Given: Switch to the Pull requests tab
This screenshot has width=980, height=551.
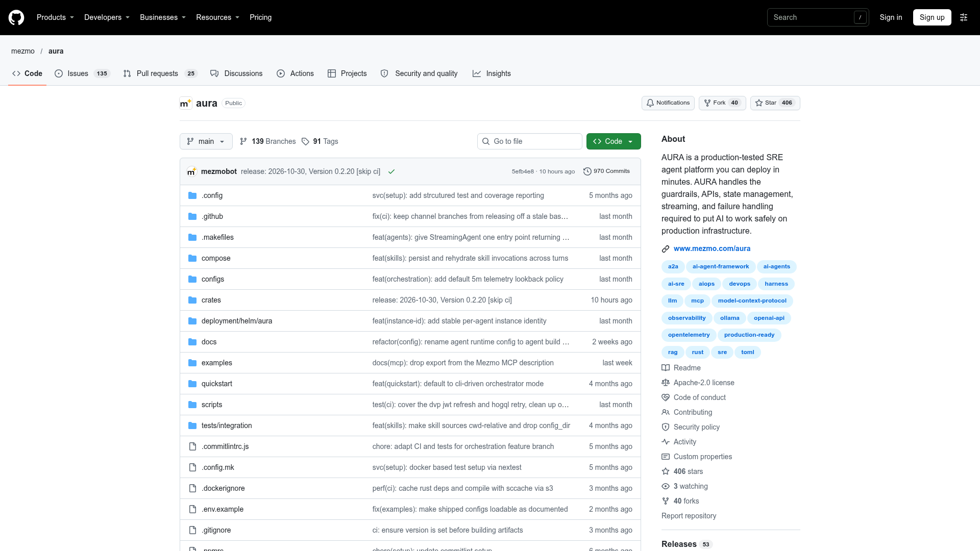Looking at the screenshot, I should [x=160, y=73].
